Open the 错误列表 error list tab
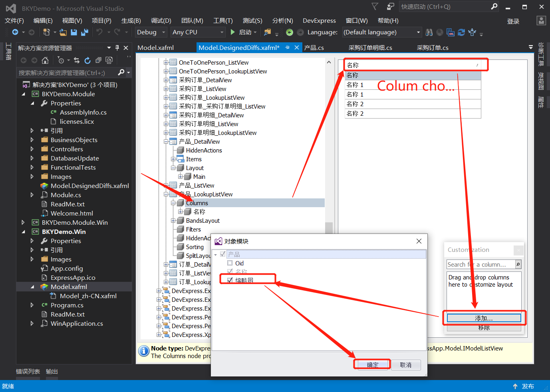Image resolution: width=550 pixels, height=392 pixels. point(28,372)
